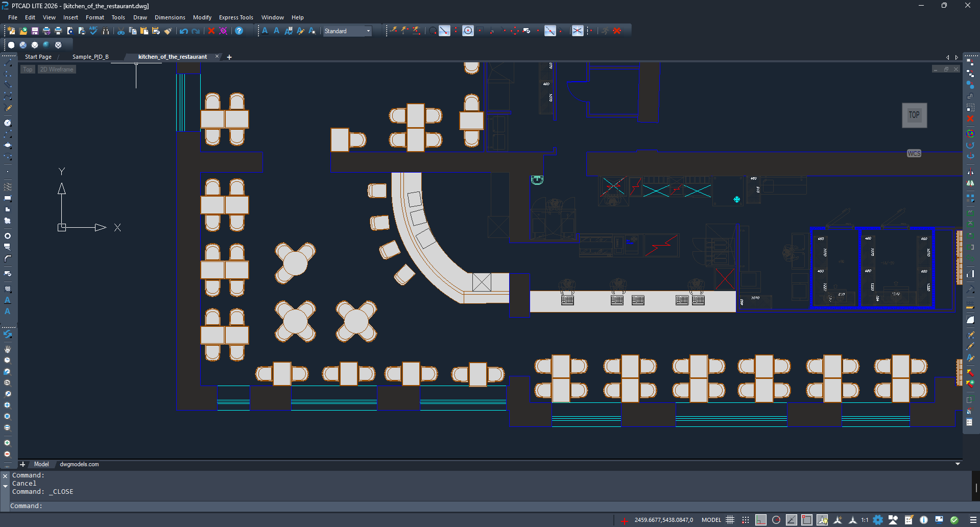Switch to the Sample_PID_B tab
The height and width of the screenshot is (527, 980).
pyautogui.click(x=90, y=57)
